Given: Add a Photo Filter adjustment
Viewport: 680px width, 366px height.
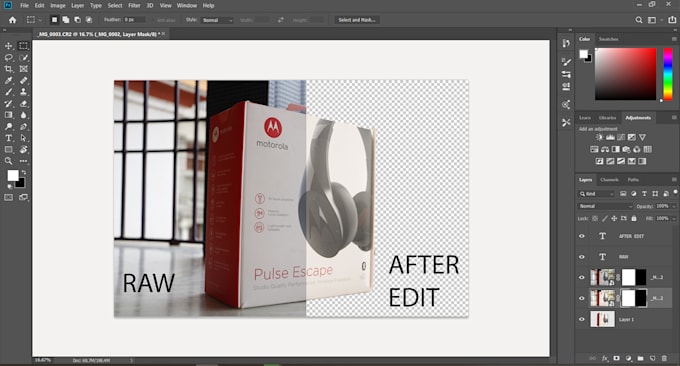Looking at the screenshot, I should 626,149.
